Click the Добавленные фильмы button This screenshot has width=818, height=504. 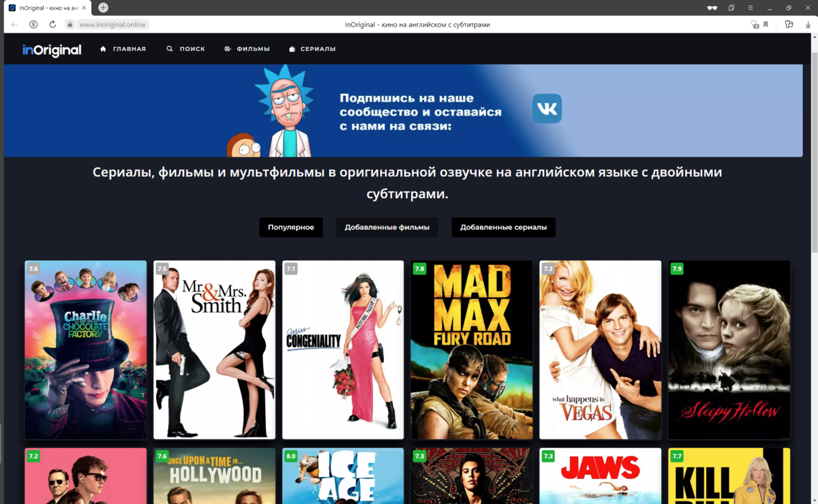[387, 227]
